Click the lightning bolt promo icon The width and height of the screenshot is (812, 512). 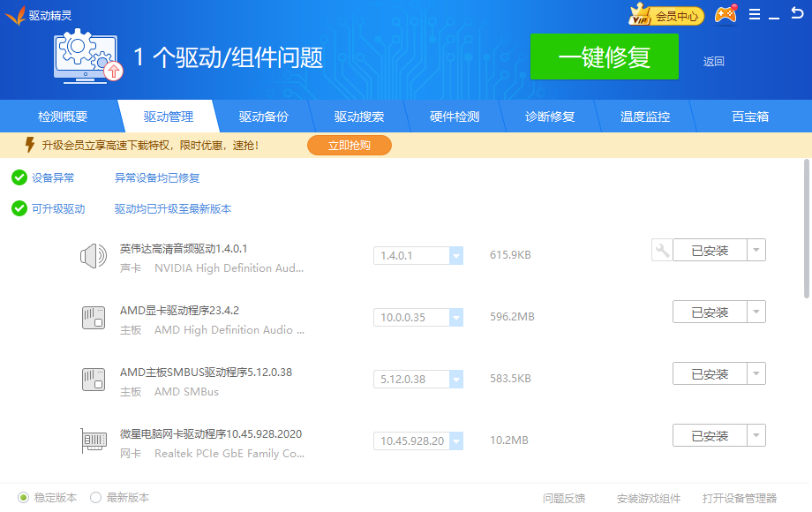[x=30, y=145]
